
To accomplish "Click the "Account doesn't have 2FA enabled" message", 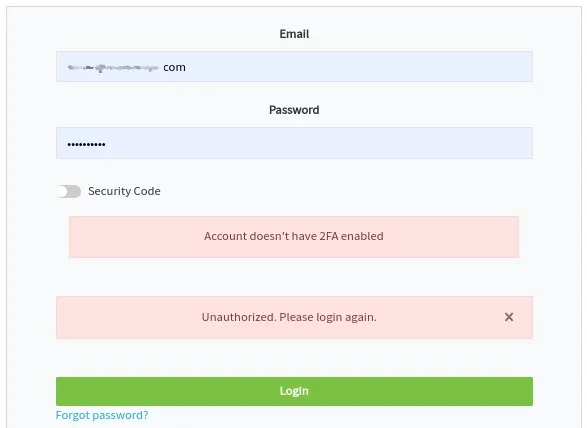I will click(294, 236).
